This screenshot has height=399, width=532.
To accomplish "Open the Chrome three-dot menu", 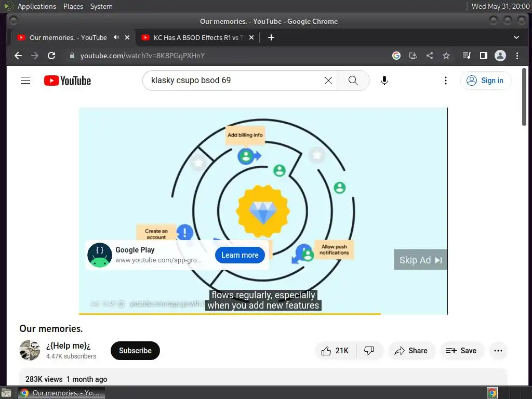I will (x=517, y=56).
